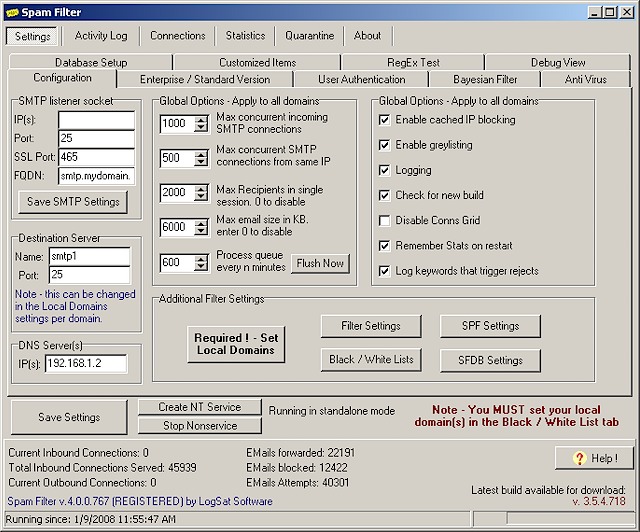Open Black / White Lists
Image resolution: width=640 pixels, height=532 pixels.
(371, 360)
